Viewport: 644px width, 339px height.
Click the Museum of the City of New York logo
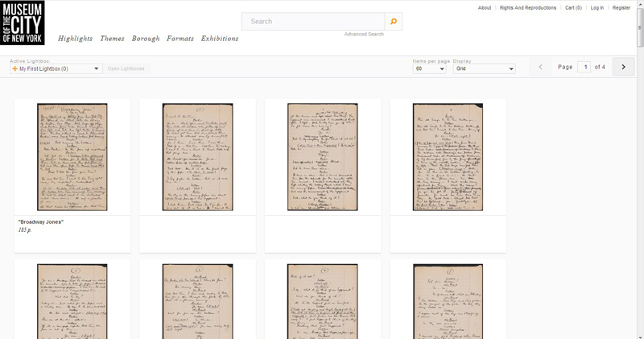coord(23,23)
